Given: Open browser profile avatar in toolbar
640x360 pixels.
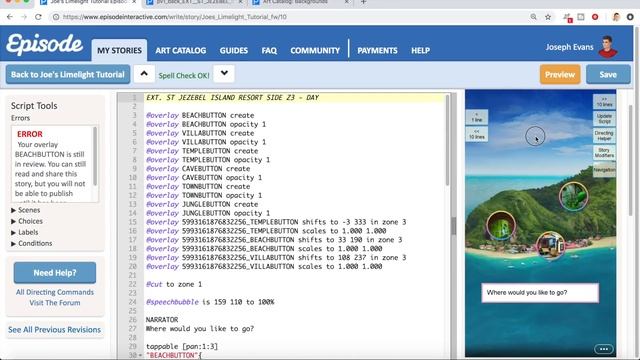Looking at the screenshot, I should pos(616,17).
